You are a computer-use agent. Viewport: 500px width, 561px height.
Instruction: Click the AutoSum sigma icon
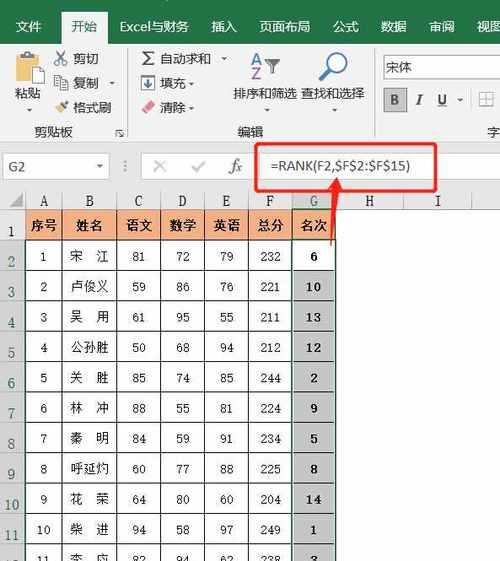pos(148,58)
